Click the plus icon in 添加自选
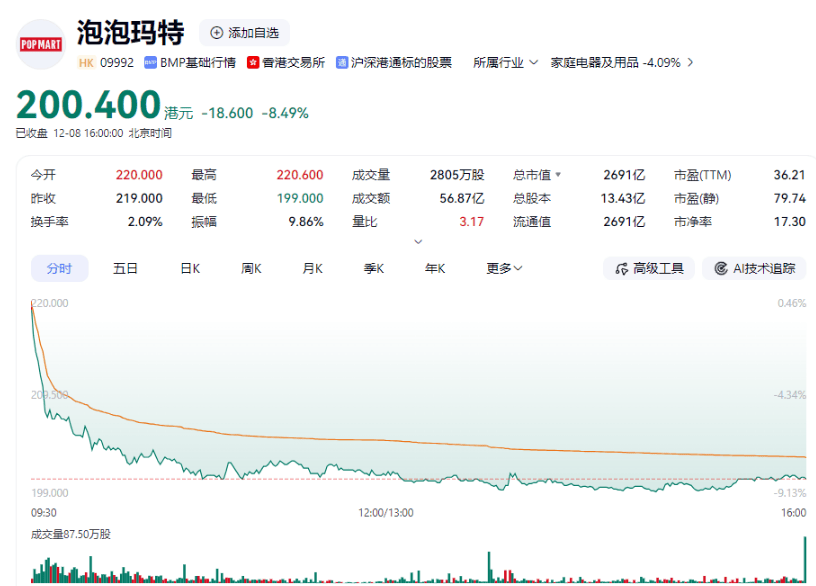816x586 pixels. pyautogui.click(x=215, y=32)
